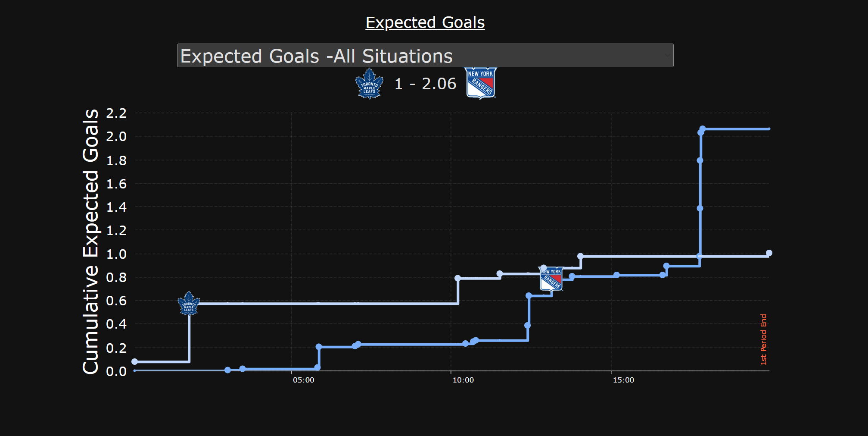The height and width of the screenshot is (436, 868).
Task: Click the Maple Leafs goal marker on chart
Action: pyautogui.click(x=189, y=304)
